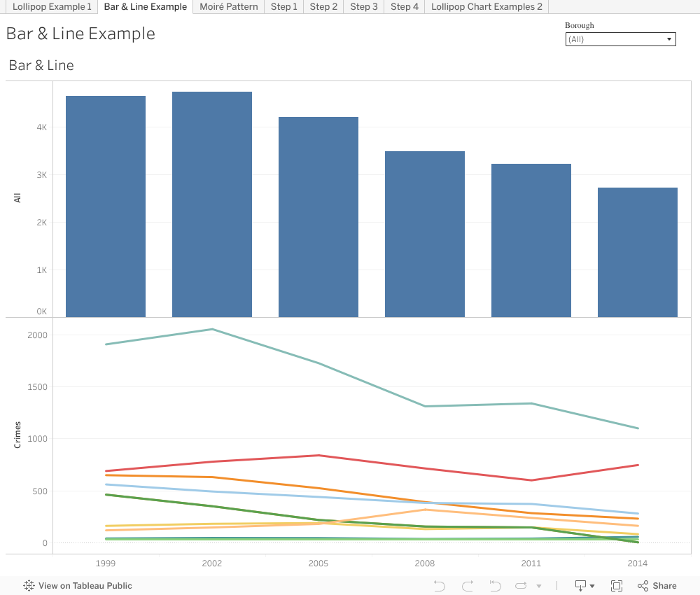Click the red line in the Crimes chart
Image resolution: width=700 pixels, height=595 pixels.
(x=319, y=456)
